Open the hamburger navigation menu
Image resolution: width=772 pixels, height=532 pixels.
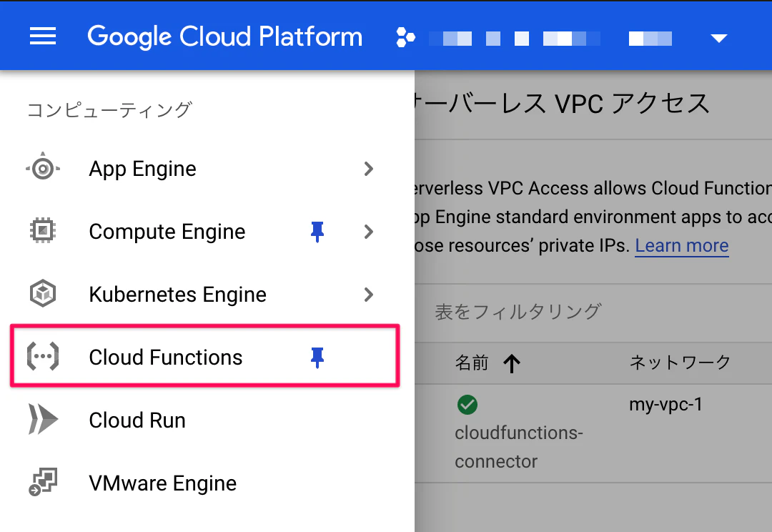click(43, 36)
